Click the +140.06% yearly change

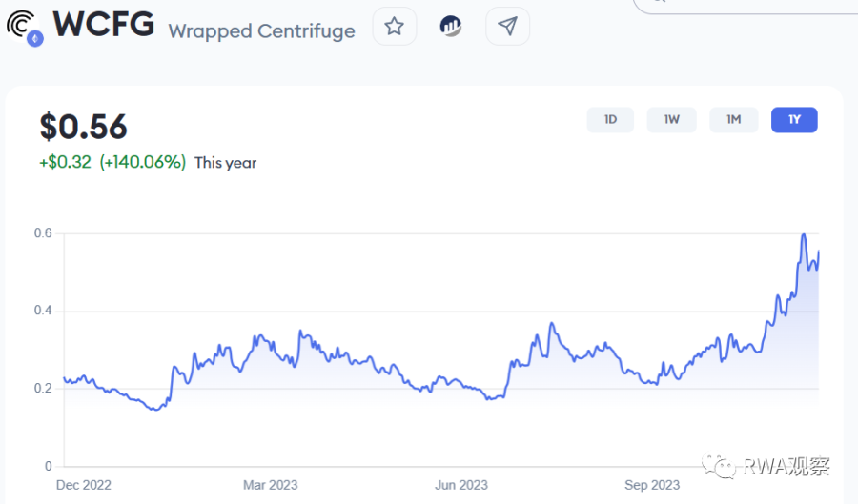pyautogui.click(x=143, y=162)
